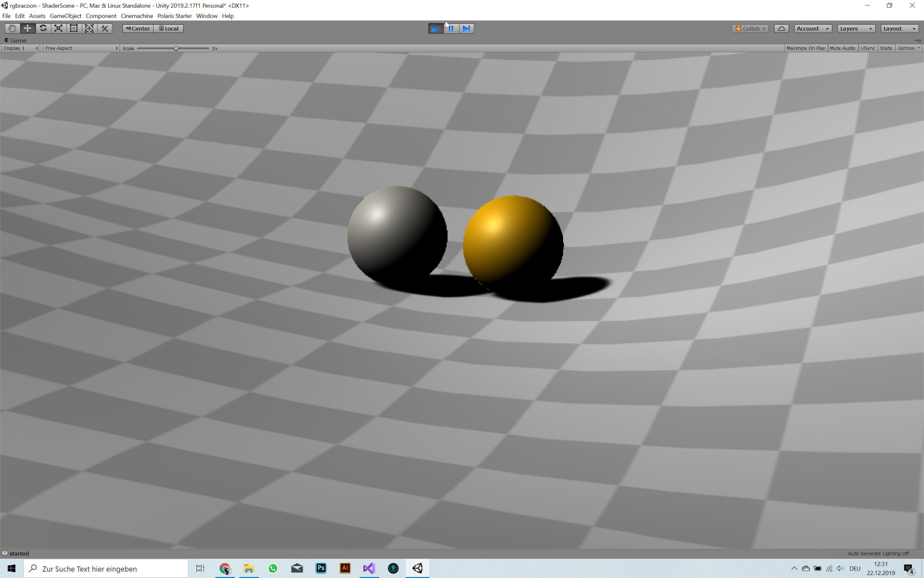Screen dimensions: 924x578
Task: Toggle Mute Audio in Game view
Action: tap(842, 48)
